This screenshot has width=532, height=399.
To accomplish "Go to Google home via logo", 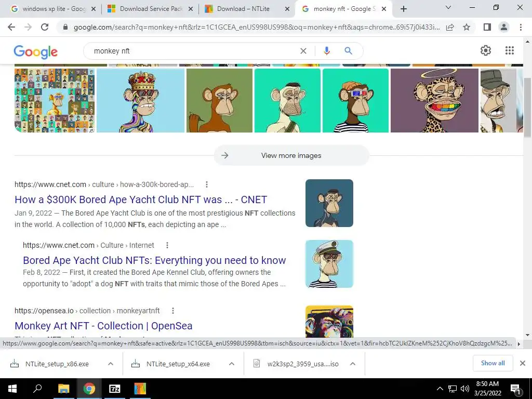I will pyautogui.click(x=36, y=51).
